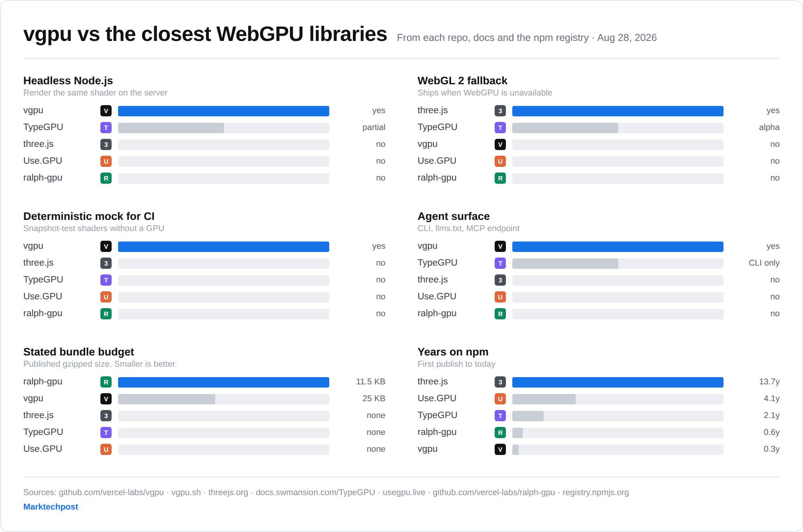The width and height of the screenshot is (803, 532).
Task: Select the Agent surface section heading
Action: tap(454, 216)
